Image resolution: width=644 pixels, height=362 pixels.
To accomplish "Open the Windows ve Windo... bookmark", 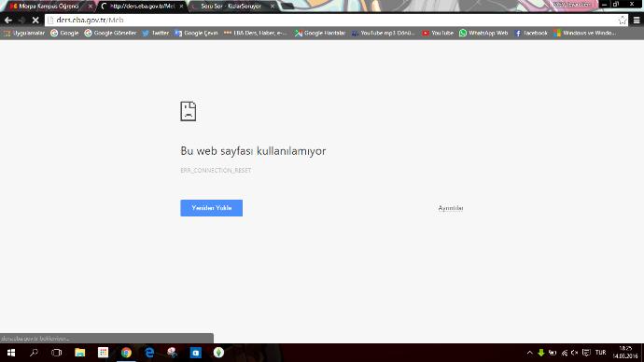I will pos(584,33).
